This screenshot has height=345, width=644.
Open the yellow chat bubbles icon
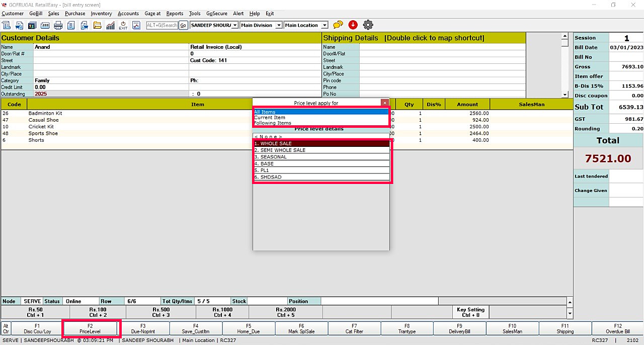pos(338,25)
